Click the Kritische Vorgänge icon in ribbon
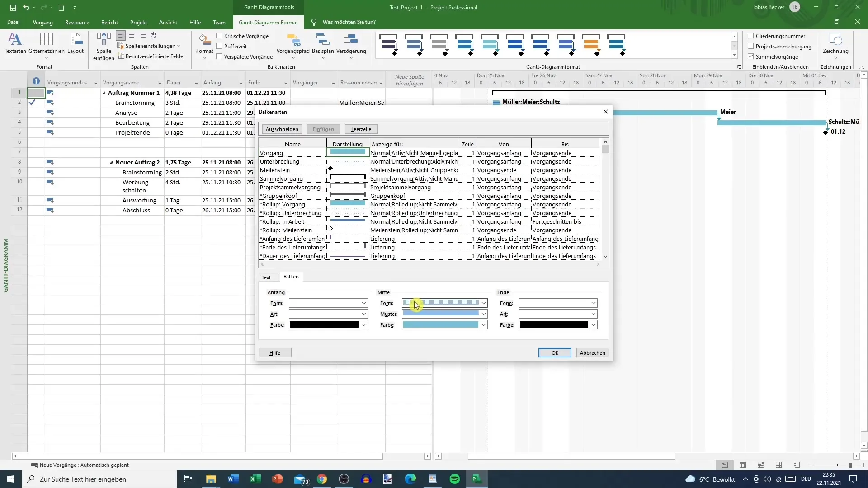 coord(220,36)
